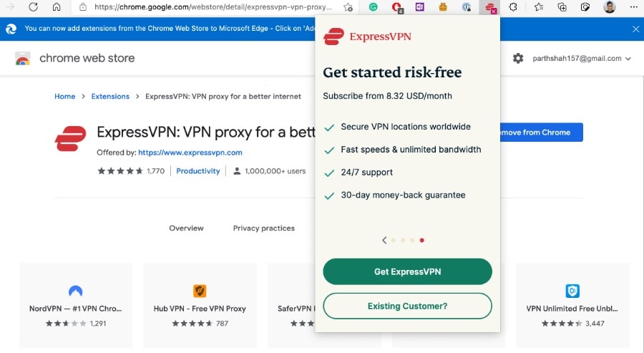Open the Edge three-dot settings menu
The width and height of the screenshot is (644, 353).
[634, 7]
